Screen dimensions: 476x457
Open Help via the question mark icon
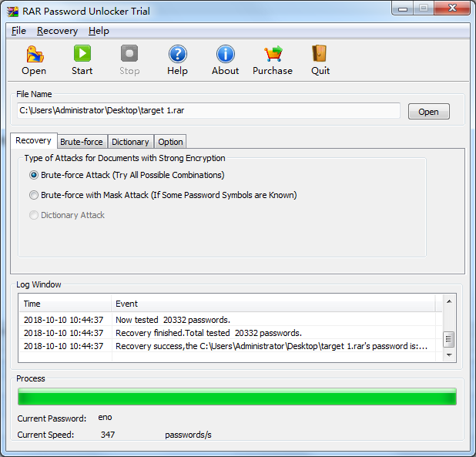coord(178,54)
